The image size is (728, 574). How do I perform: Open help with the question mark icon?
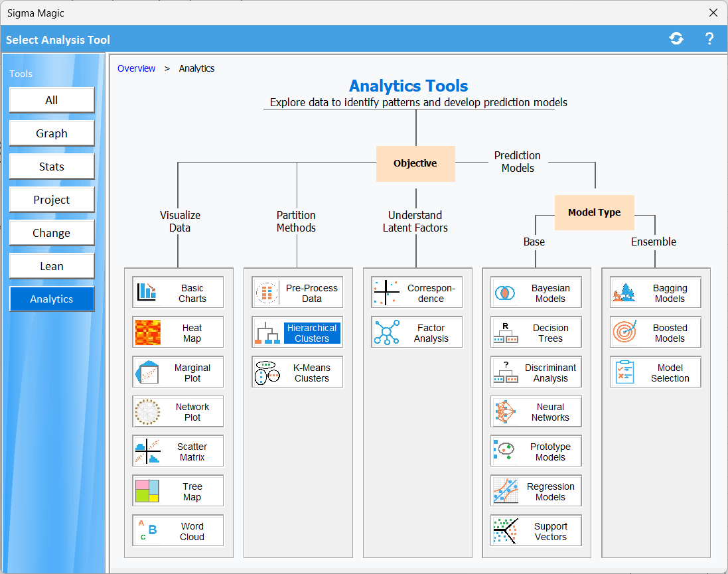(x=709, y=39)
